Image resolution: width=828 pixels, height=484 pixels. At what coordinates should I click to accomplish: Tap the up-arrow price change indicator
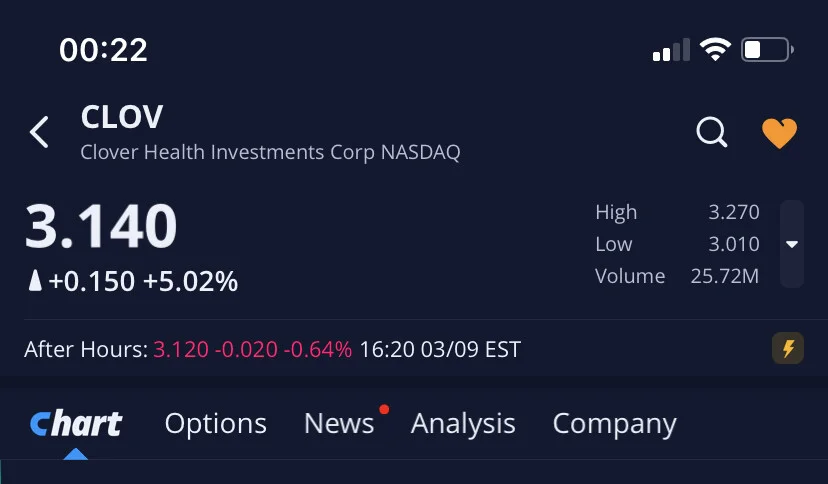click(35, 281)
